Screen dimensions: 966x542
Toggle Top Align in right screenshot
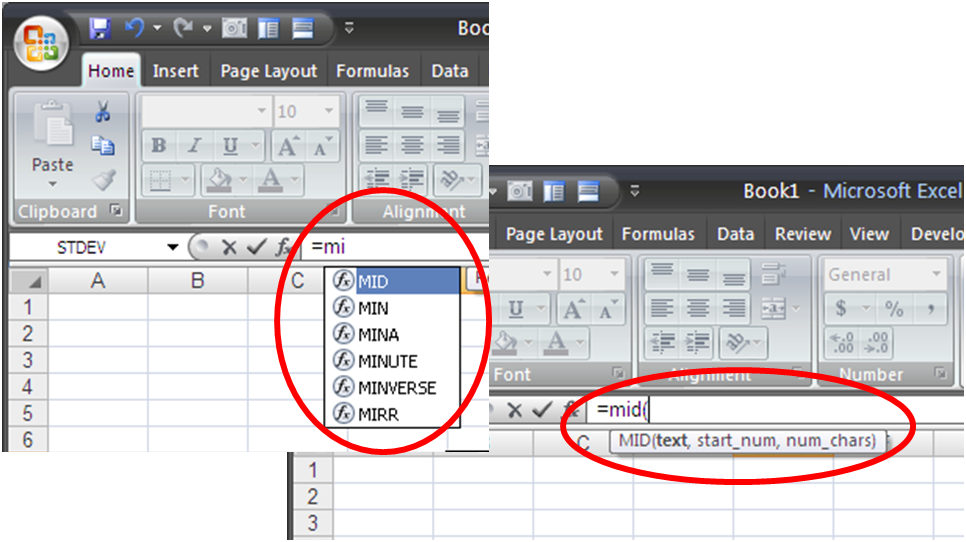662,273
